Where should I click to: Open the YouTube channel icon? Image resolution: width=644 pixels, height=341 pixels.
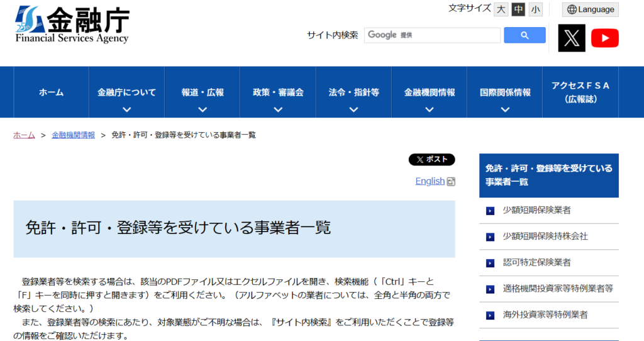(605, 38)
